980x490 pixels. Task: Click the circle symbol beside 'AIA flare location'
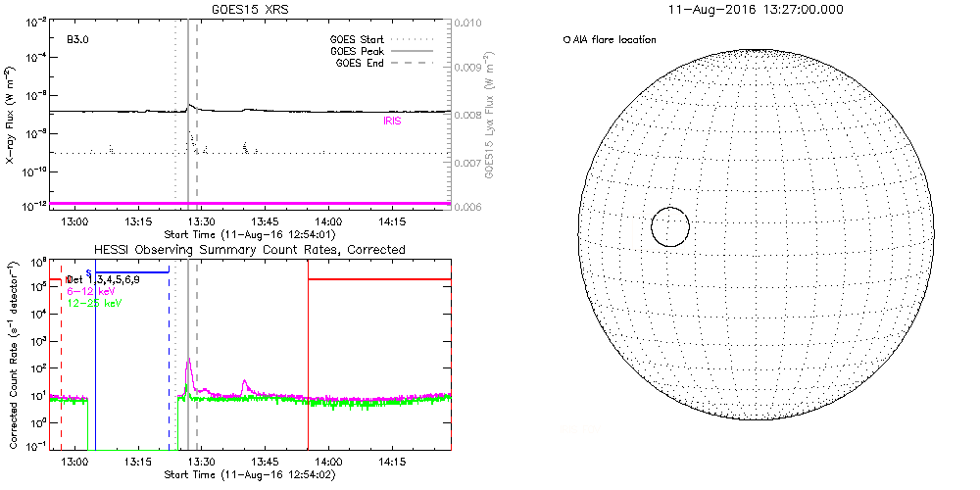566,40
